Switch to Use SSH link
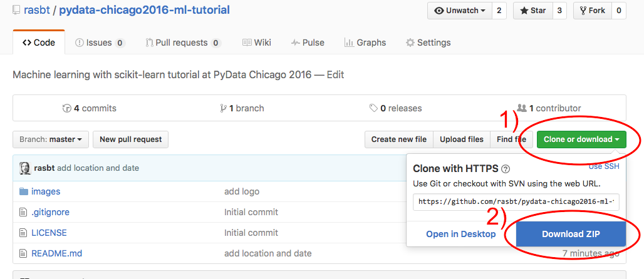The width and height of the screenshot is (644, 279). coord(604,166)
